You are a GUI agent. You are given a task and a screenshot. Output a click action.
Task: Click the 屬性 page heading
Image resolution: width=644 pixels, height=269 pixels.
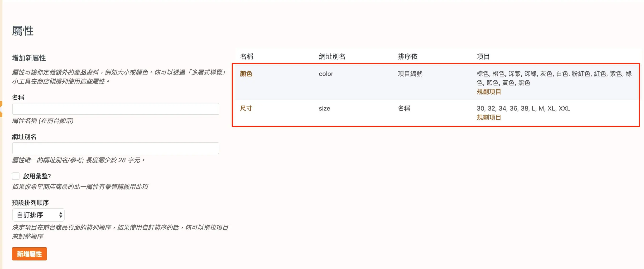click(x=23, y=31)
